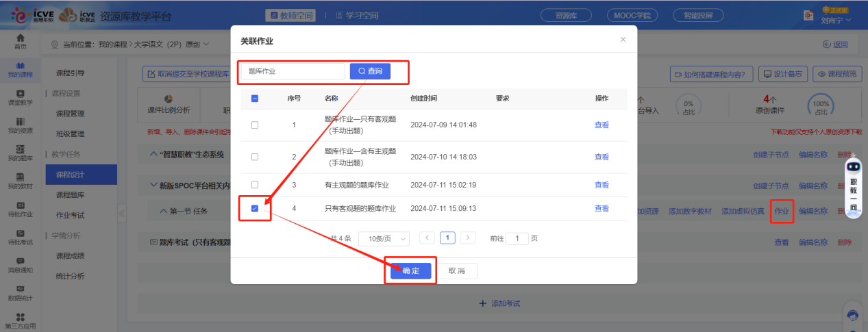This screenshot has height=332, width=868.
Task: Click the 查看 link for row 3
Action: 602,185
